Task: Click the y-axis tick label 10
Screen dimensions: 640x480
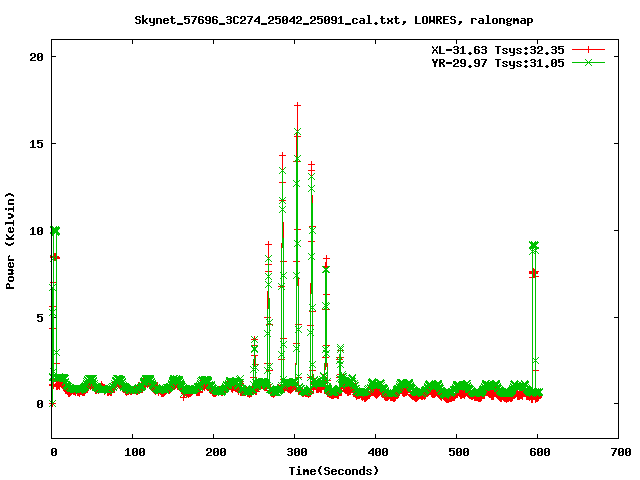Action: click(37, 231)
